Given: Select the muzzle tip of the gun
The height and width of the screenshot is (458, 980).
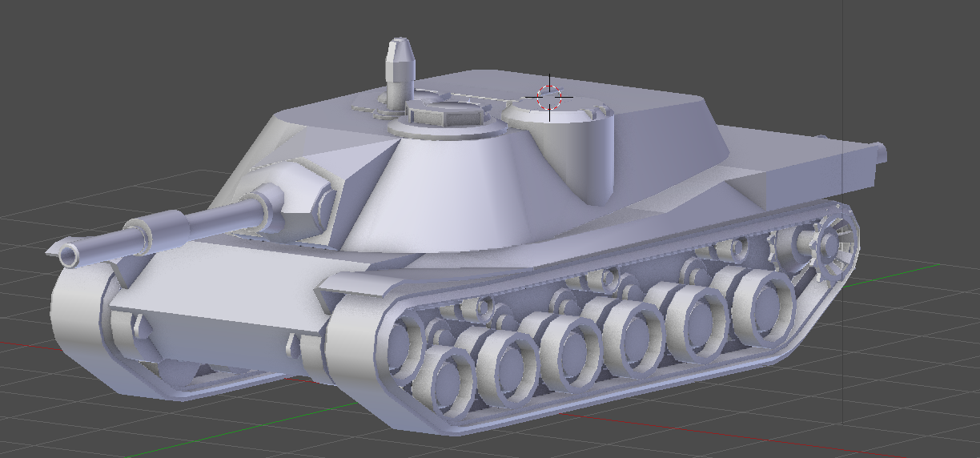Looking at the screenshot, I should click(70, 255).
